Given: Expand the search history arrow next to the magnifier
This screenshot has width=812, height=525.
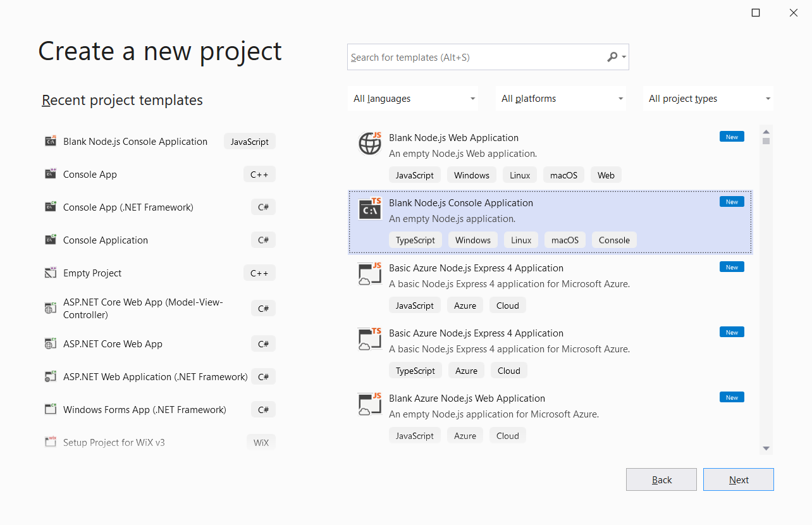Looking at the screenshot, I should point(624,57).
